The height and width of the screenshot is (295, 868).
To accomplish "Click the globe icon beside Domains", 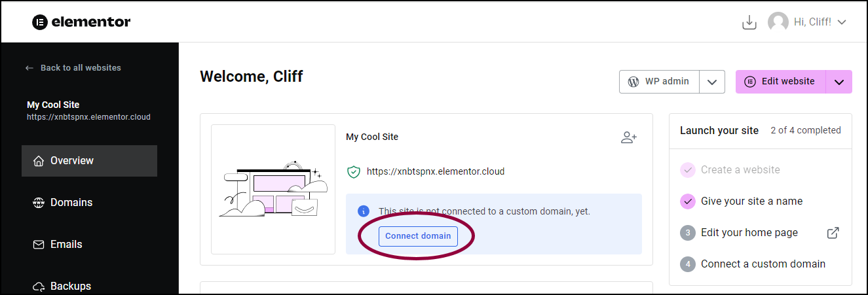I will 39,203.
